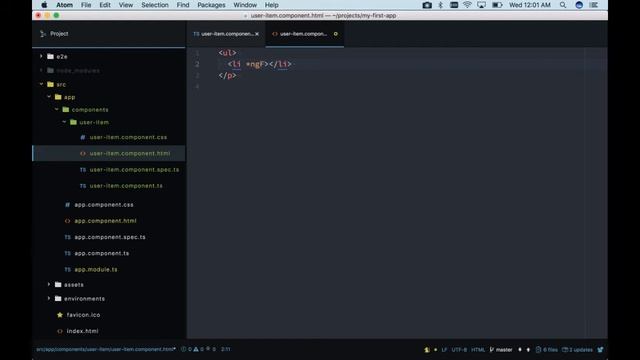Open user-item.component.css file
This screenshot has height=360, width=640.
pos(128,137)
